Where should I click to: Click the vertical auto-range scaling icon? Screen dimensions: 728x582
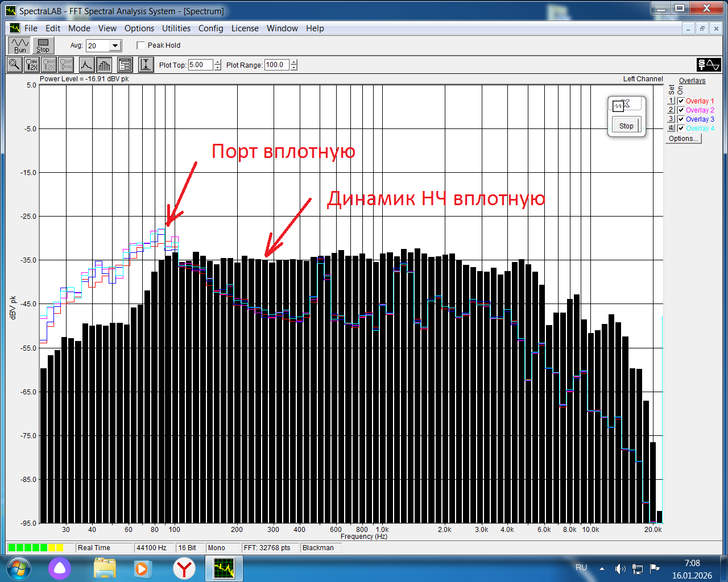[146, 65]
